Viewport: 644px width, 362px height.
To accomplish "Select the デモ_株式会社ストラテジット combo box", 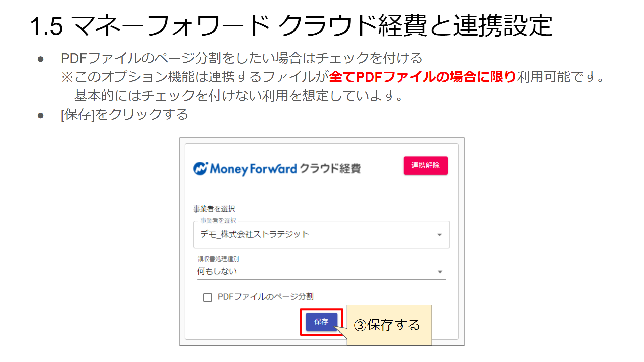I will [x=321, y=234].
